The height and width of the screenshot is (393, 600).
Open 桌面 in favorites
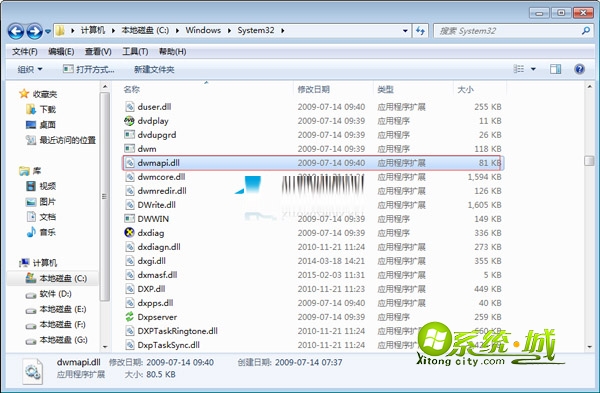pos(41,125)
